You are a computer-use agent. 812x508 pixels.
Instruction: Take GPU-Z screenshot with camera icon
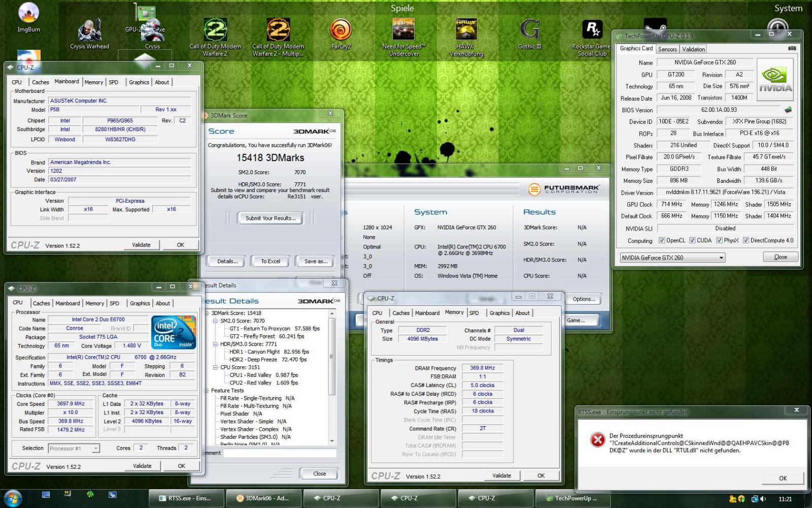coord(792,48)
